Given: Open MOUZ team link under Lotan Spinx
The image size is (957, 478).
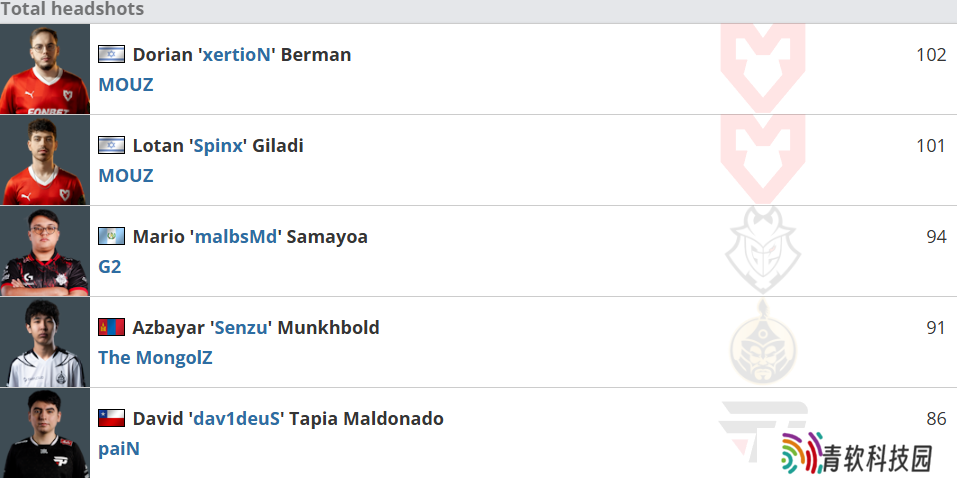Looking at the screenshot, I should [x=126, y=176].
